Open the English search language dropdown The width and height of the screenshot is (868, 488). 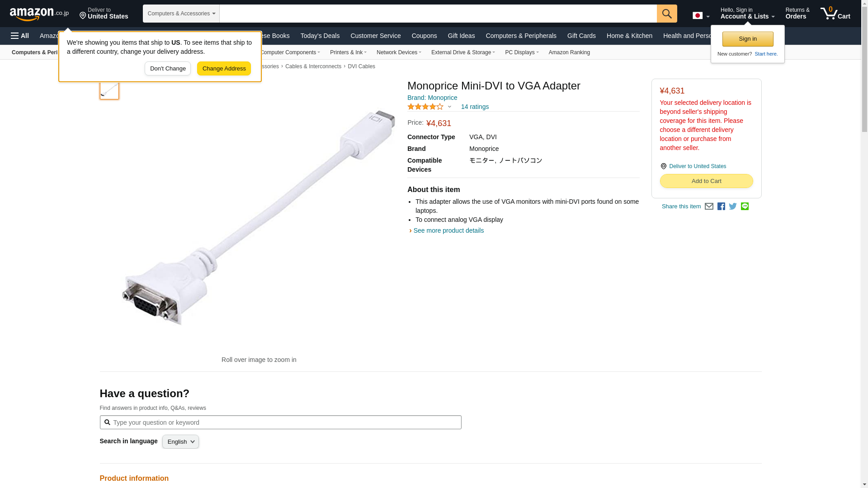[x=180, y=442]
